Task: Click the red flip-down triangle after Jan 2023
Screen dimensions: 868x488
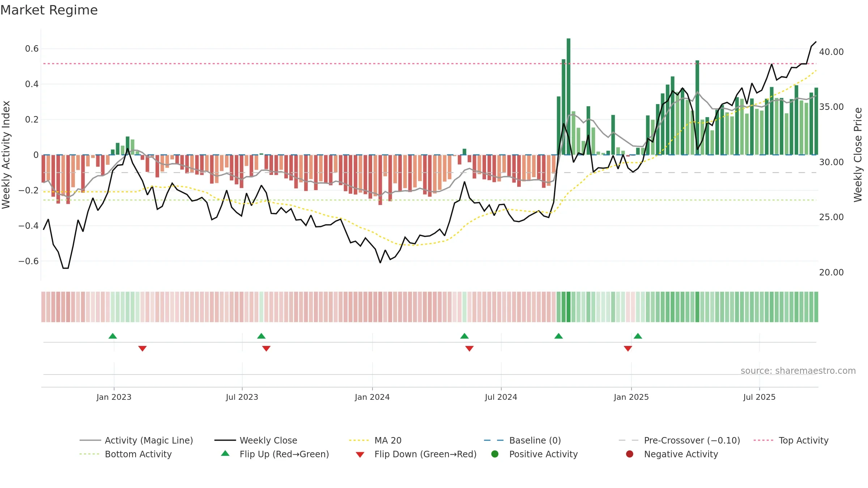Action: (x=142, y=348)
